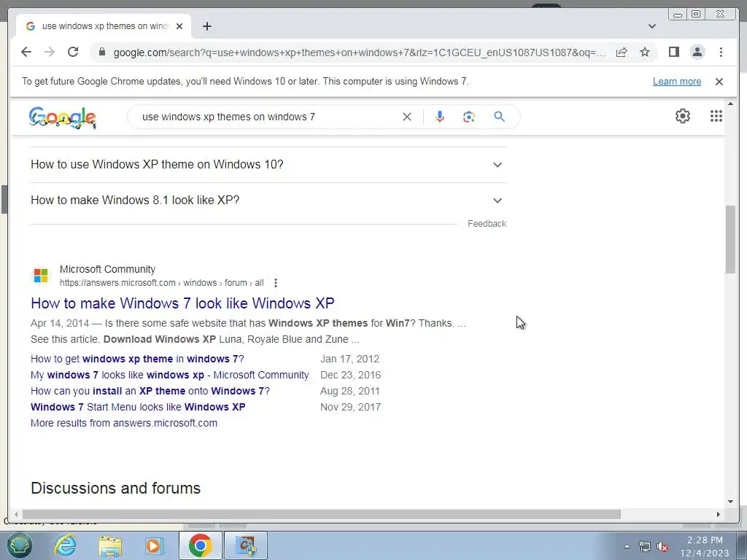This screenshot has width=747, height=560.
Task: Open more options for Microsoft Community result
Action: point(275,283)
